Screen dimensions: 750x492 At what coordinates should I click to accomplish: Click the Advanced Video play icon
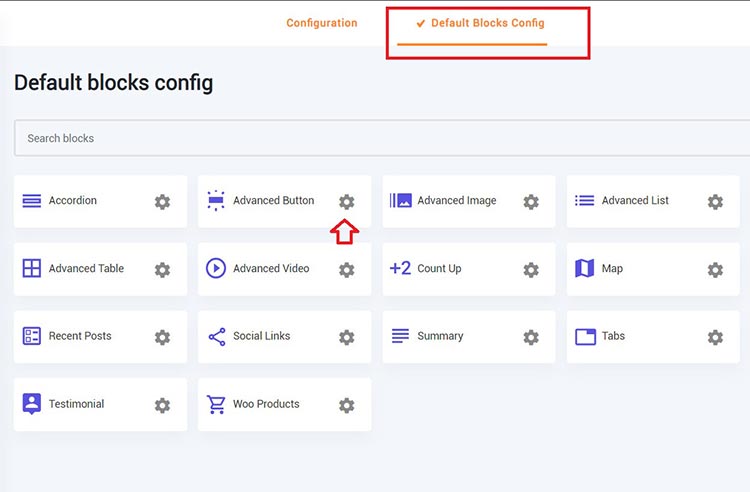click(216, 268)
